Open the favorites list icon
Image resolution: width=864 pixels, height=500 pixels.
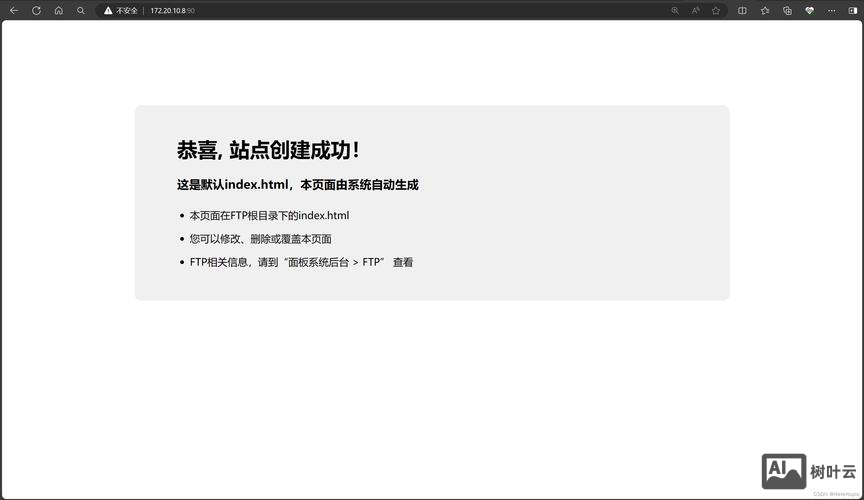765,10
